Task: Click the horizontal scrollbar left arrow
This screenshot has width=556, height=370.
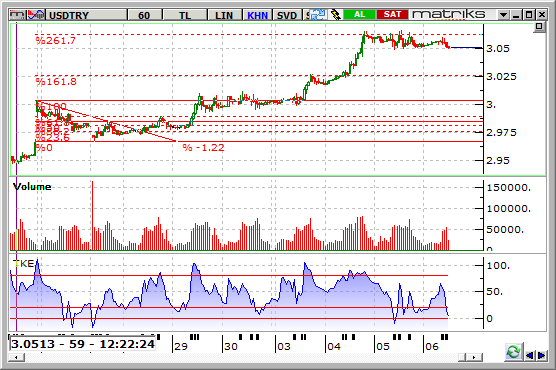Action: click(17, 357)
